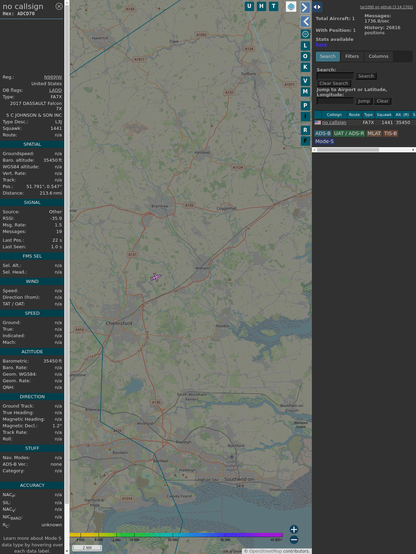Toggle the U map button
Image resolution: width=416 pixels, height=554 pixels.
249,6
